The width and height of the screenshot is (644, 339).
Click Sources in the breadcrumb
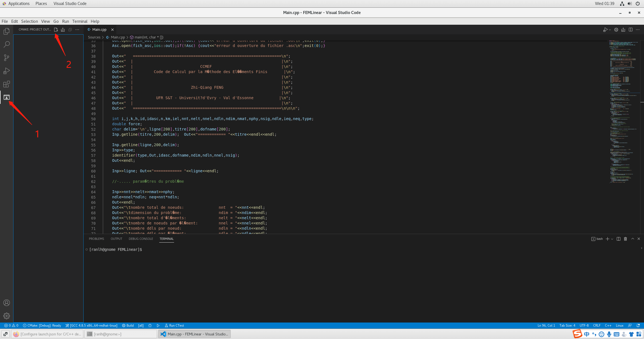click(94, 37)
